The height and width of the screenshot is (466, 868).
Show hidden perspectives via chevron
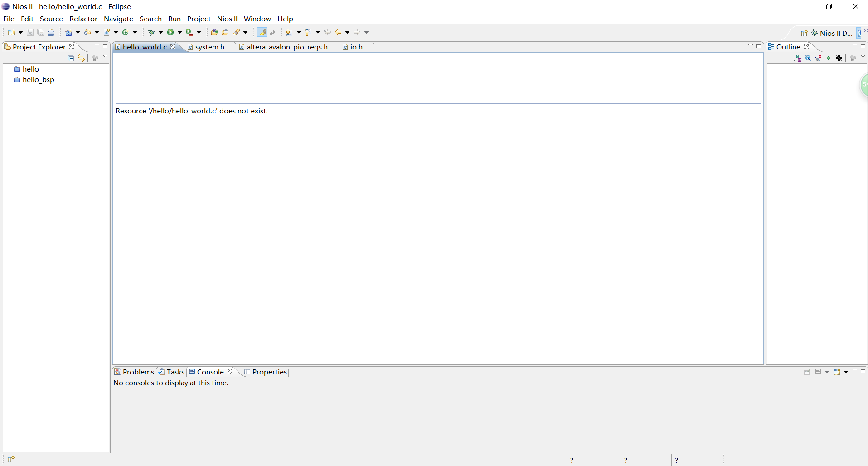[865, 31]
